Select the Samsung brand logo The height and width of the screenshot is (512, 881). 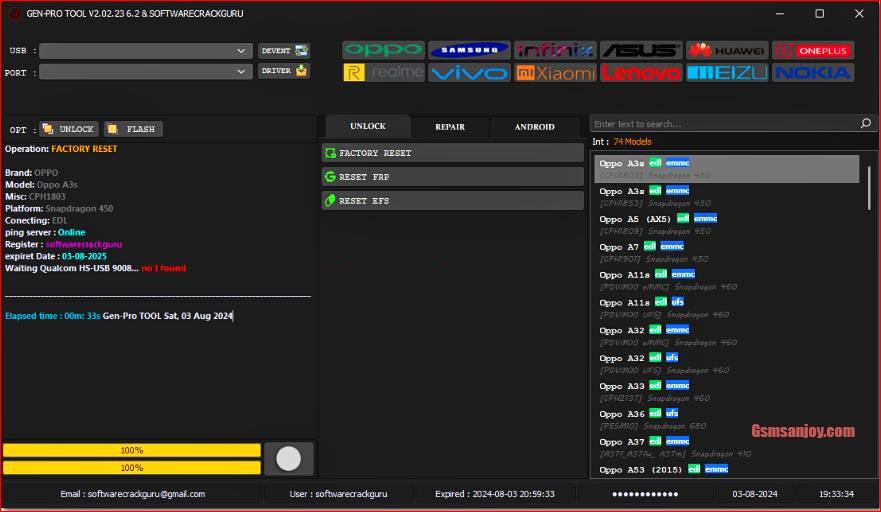click(469, 51)
